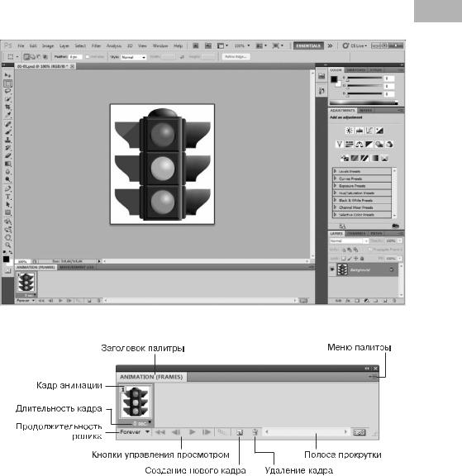The height and width of the screenshot is (476, 462).
Task: Select the Eyedropper tool
Action: click(7, 115)
